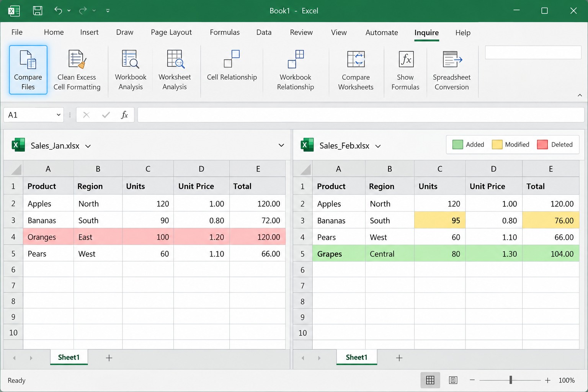Select Central region cell in Sales_Feb

(x=390, y=253)
